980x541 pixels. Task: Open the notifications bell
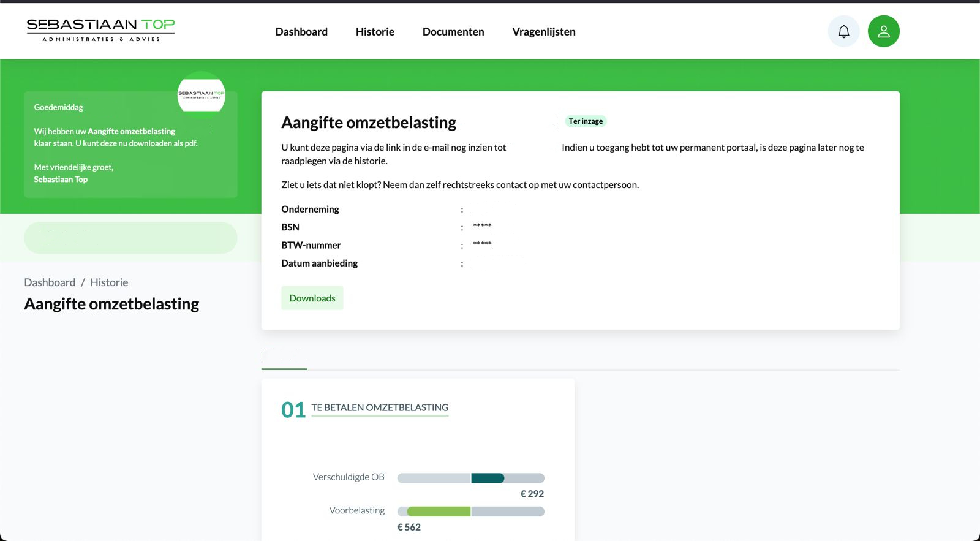point(843,31)
